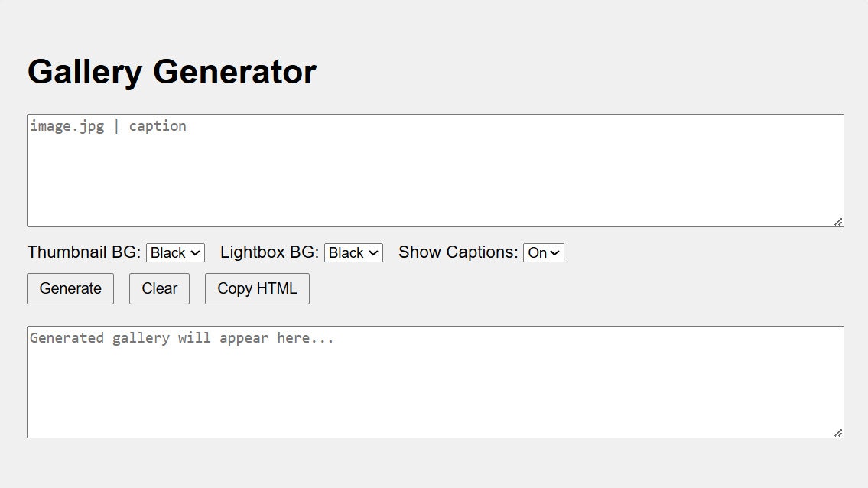Click the Generate button
This screenshot has height=488, width=868.
click(70, 288)
